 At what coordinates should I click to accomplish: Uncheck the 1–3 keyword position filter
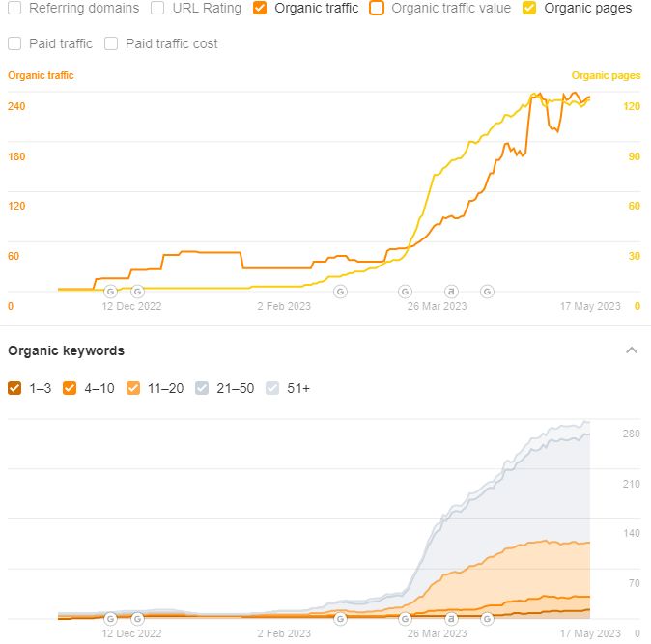point(14,388)
